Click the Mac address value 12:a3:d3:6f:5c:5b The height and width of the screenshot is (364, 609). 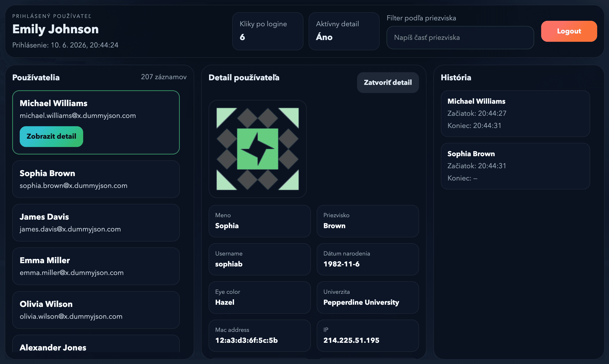click(246, 340)
